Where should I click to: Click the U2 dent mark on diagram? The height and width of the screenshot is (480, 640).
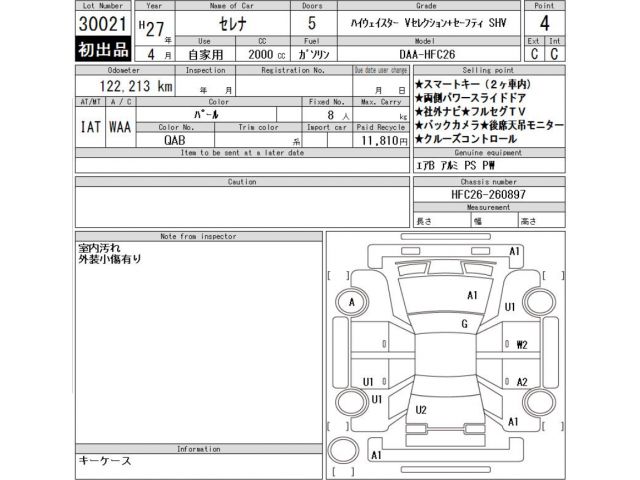pos(421,410)
